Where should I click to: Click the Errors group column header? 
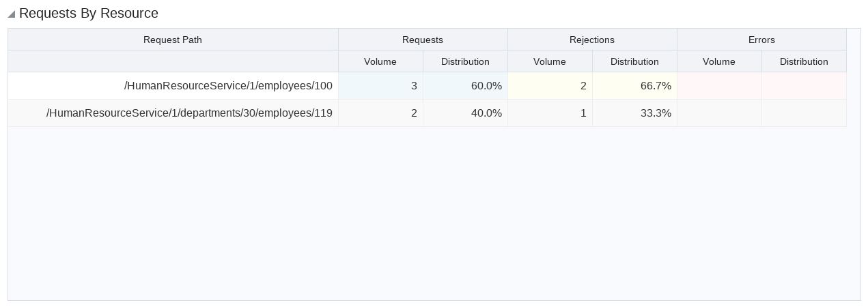pyautogui.click(x=761, y=40)
